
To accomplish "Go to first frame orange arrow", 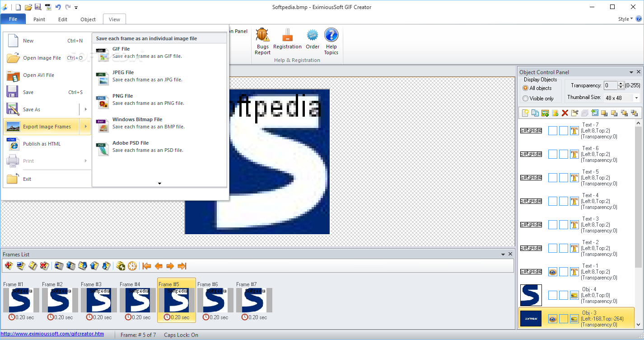I will click(146, 266).
